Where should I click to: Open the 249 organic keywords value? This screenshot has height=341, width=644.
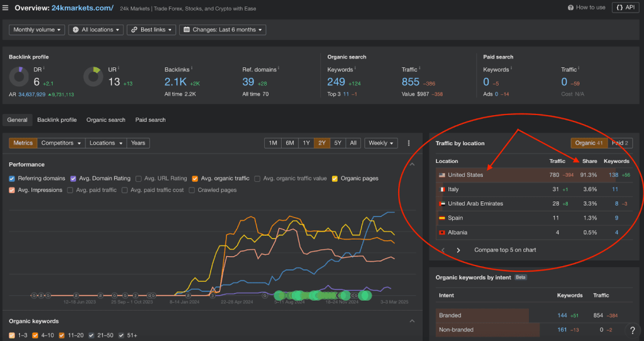click(x=336, y=82)
